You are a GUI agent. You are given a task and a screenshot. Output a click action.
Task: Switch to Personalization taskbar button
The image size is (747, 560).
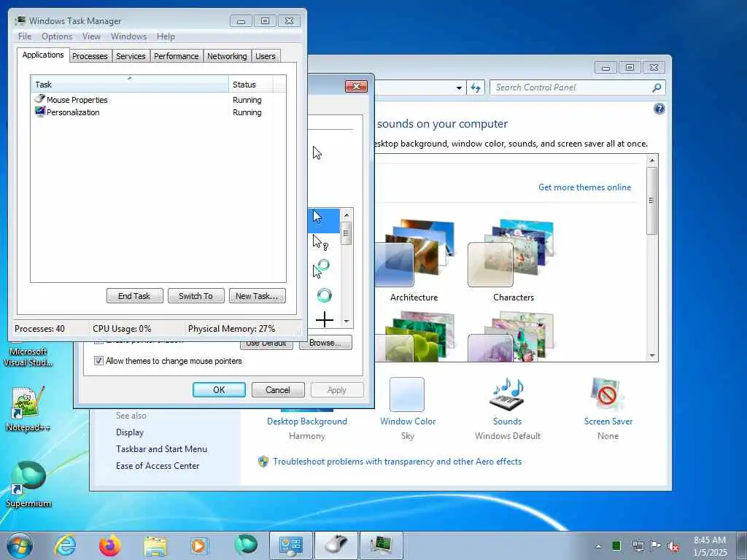pyautogui.click(x=291, y=545)
